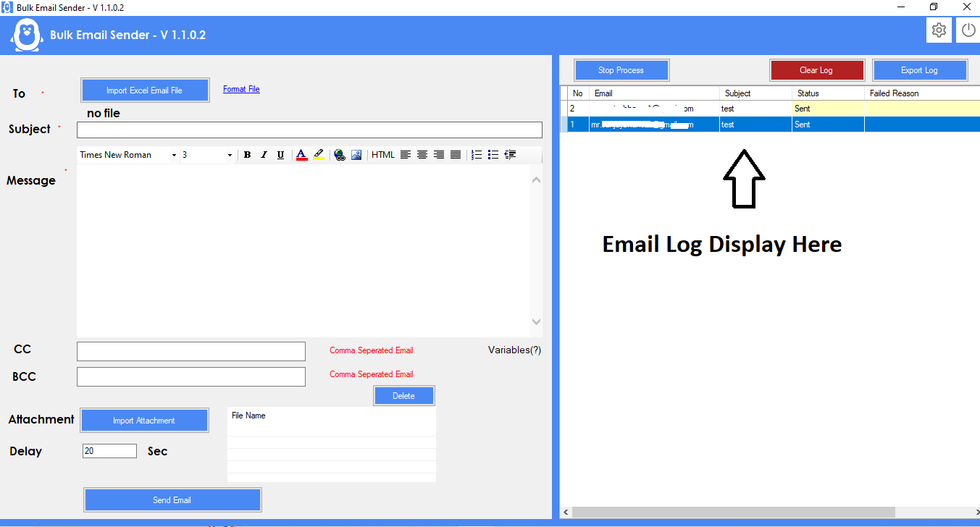The image size is (980, 527).
Task: Apply center alignment to the message
Action: coord(422,154)
